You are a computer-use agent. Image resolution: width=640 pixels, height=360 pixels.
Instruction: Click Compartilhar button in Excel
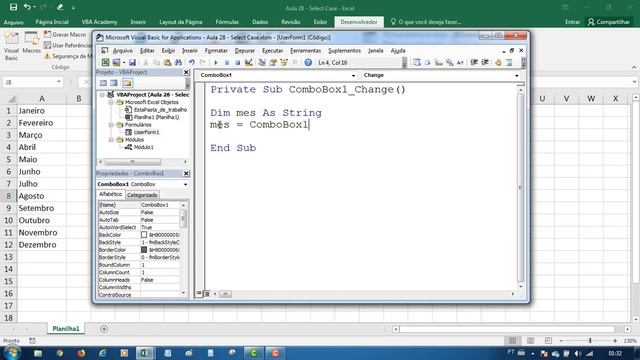coord(609,22)
